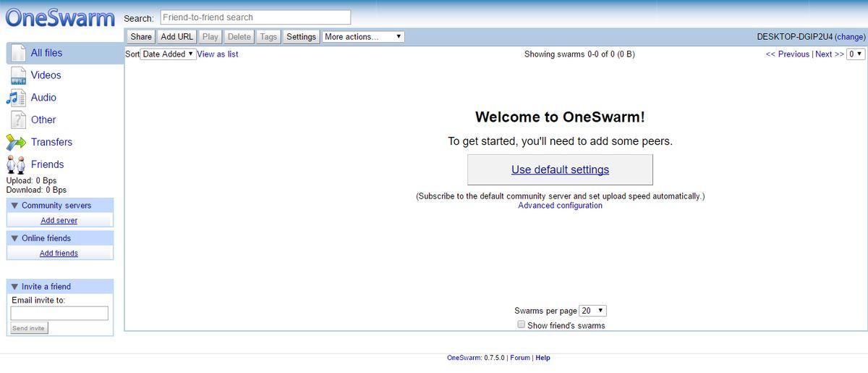Open the Advanced configuration link

tap(560, 206)
